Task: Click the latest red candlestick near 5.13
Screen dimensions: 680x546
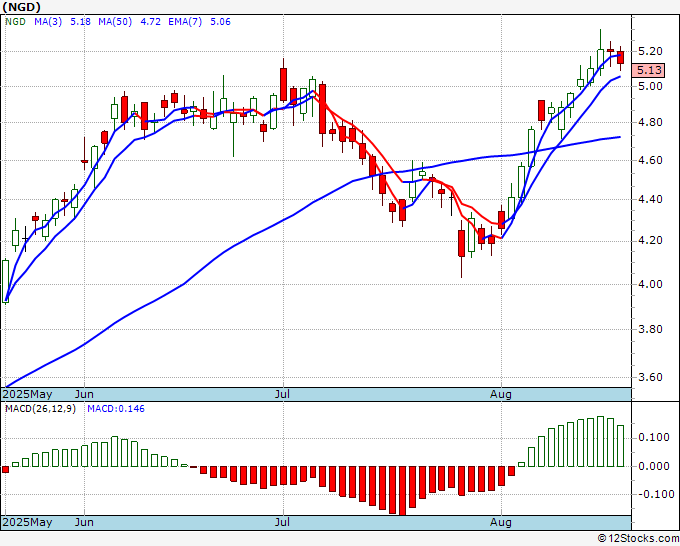Action: (x=621, y=58)
